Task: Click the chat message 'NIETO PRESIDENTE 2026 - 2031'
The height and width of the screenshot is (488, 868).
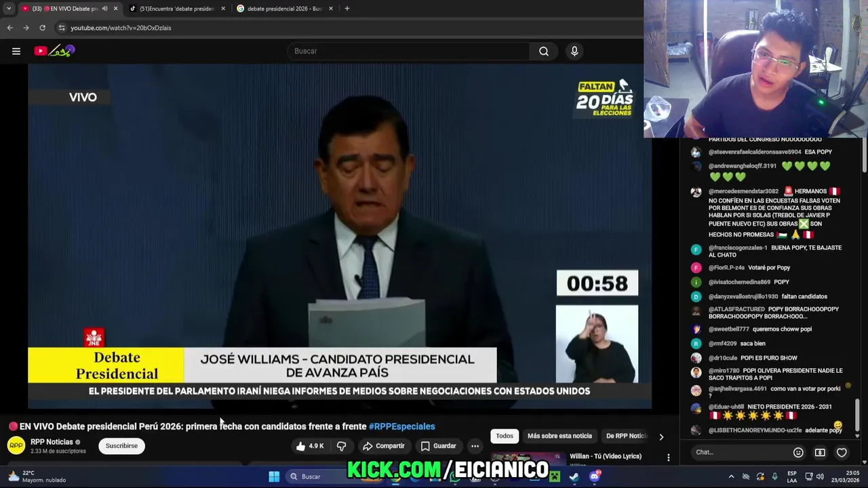Action: [x=789, y=407]
